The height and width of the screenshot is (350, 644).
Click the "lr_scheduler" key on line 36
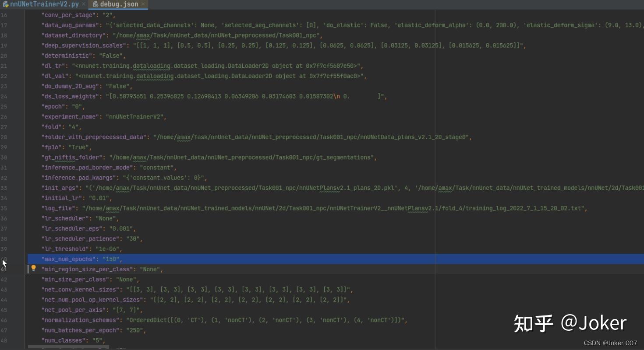(x=65, y=218)
